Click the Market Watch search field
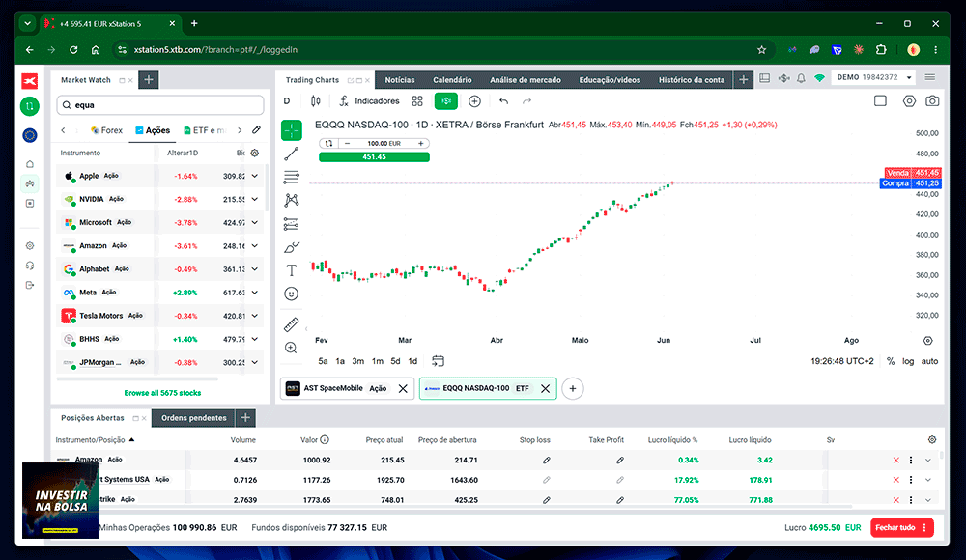The height and width of the screenshot is (560, 966). [x=160, y=105]
